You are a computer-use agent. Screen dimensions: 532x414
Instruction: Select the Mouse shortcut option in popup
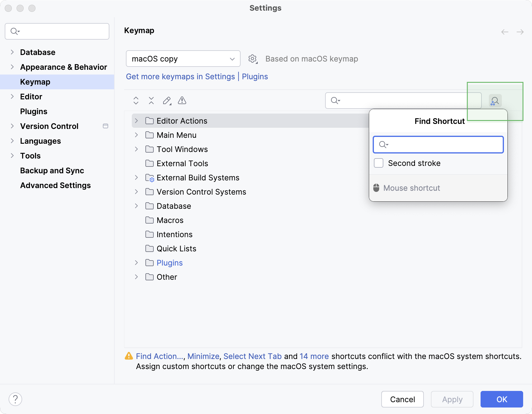411,188
